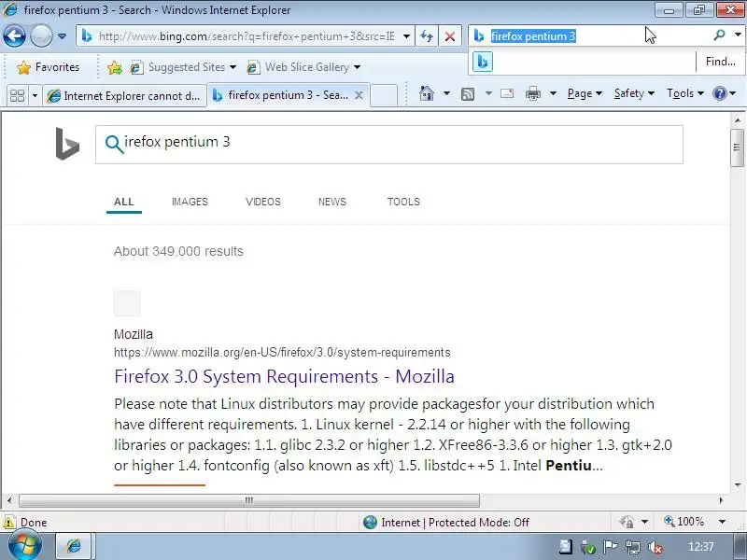The height and width of the screenshot is (560, 747).
Task: Click the horizontal scrollbar thumb
Action: [249, 500]
